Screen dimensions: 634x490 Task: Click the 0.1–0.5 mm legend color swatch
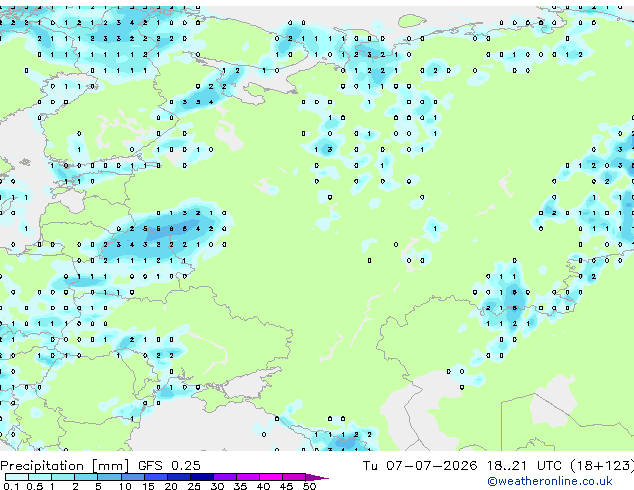(17, 477)
